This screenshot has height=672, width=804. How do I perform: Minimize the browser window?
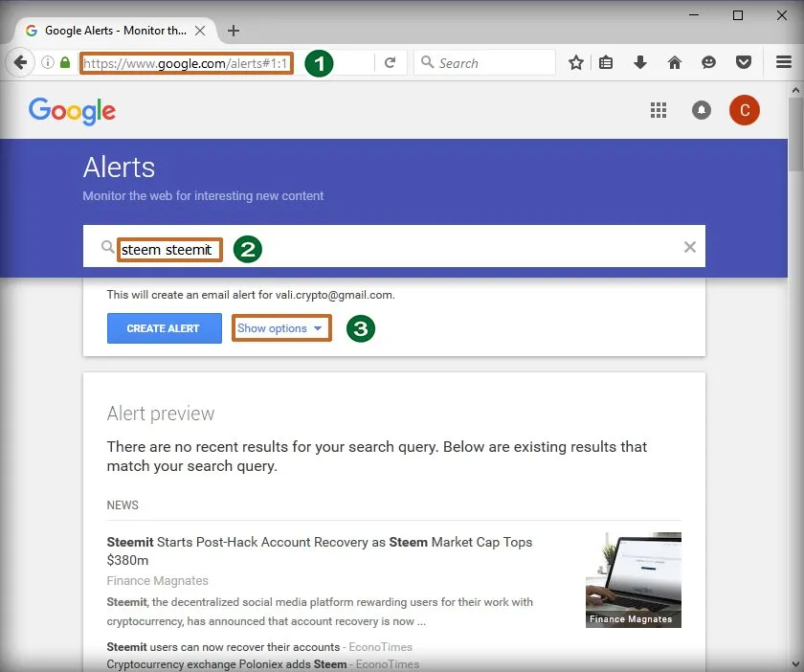pyautogui.click(x=694, y=15)
